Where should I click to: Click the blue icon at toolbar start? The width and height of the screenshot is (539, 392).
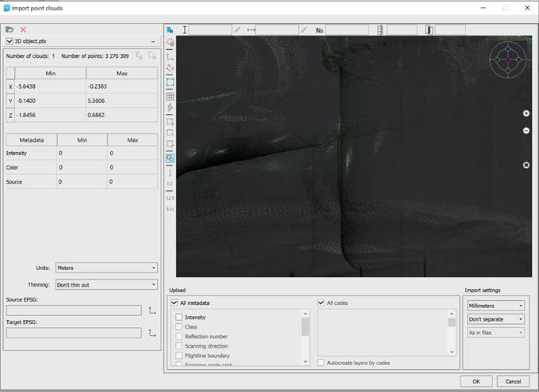(x=170, y=30)
